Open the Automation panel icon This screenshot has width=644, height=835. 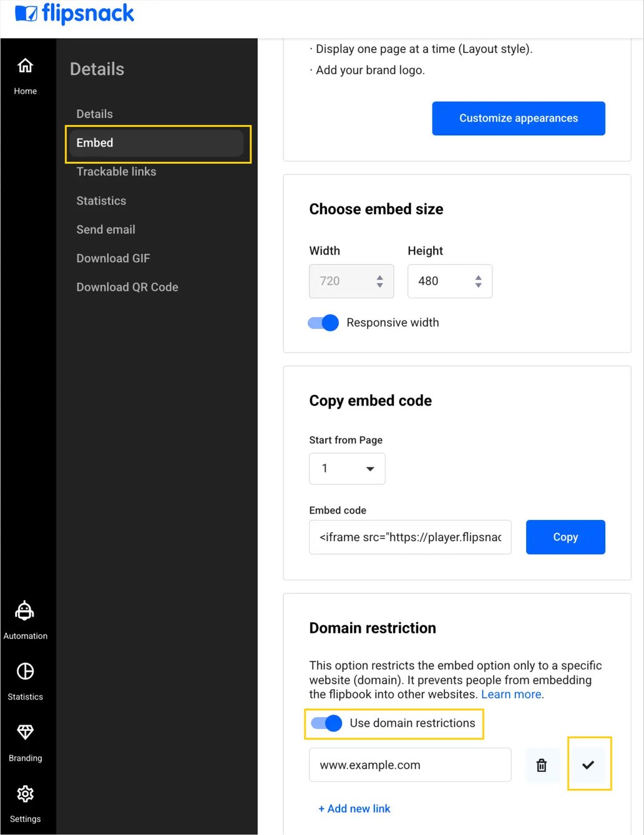(25, 611)
